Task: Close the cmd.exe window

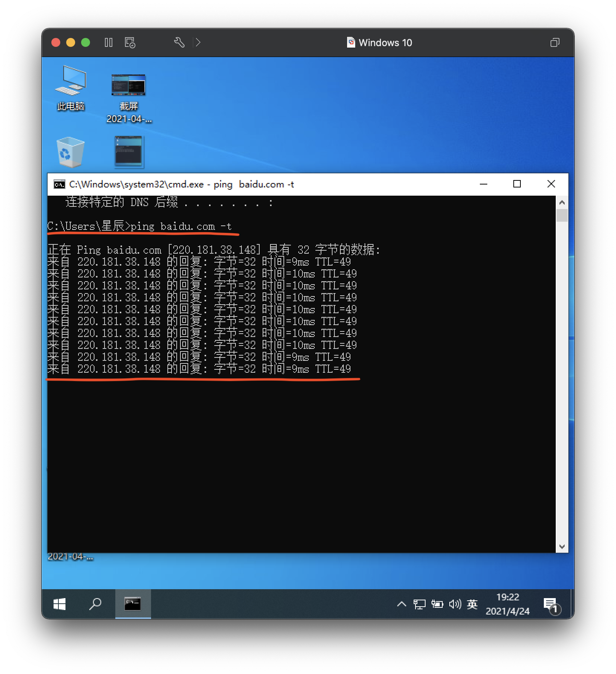Action: (551, 184)
